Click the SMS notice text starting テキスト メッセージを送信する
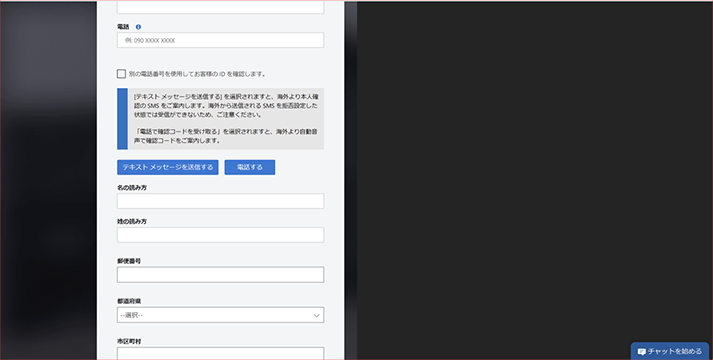This screenshot has width=713, height=360. tap(226, 106)
